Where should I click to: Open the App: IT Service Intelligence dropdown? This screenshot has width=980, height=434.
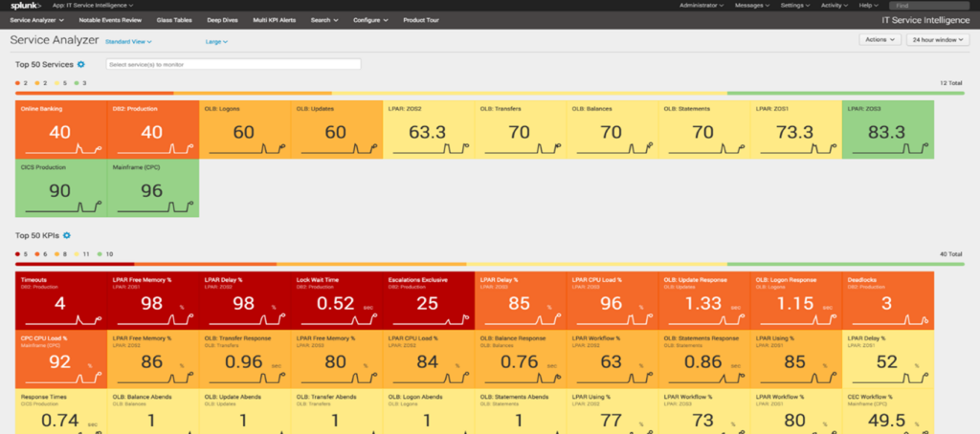point(94,5)
